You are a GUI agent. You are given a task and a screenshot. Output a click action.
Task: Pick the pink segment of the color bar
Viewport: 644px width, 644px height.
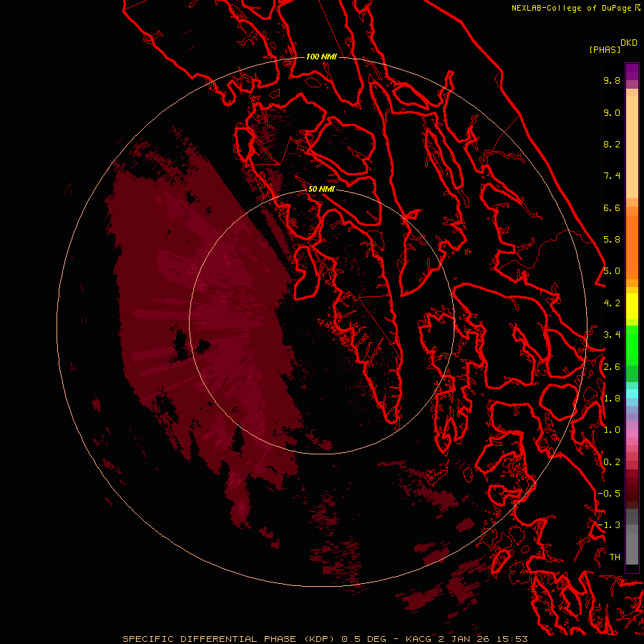(x=632, y=434)
